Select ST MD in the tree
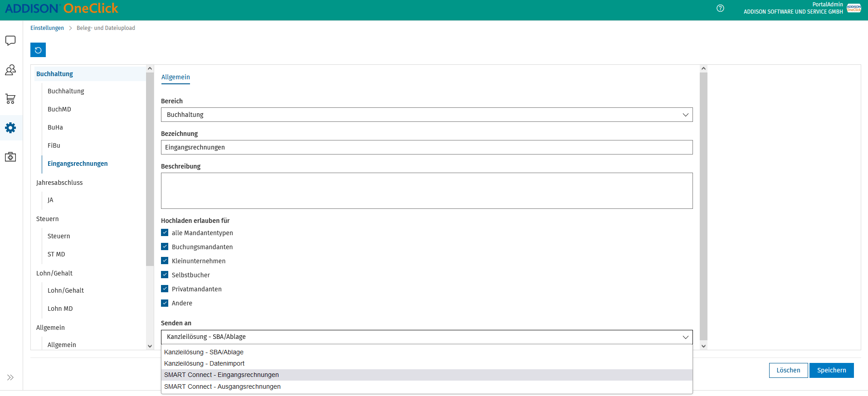The image size is (868, 396). click(56, 254)
